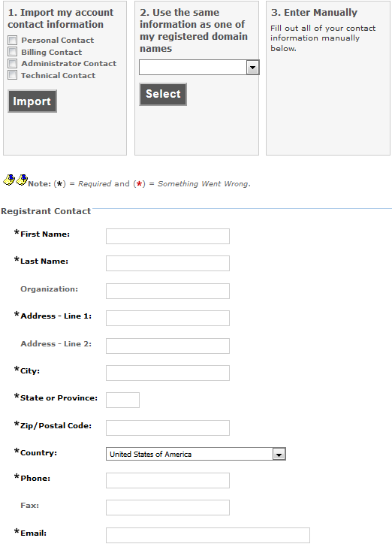The height and width of the screenshot is (547, 392).
Task: Focus the Last Name field
Action: click(x=167, y=264)
